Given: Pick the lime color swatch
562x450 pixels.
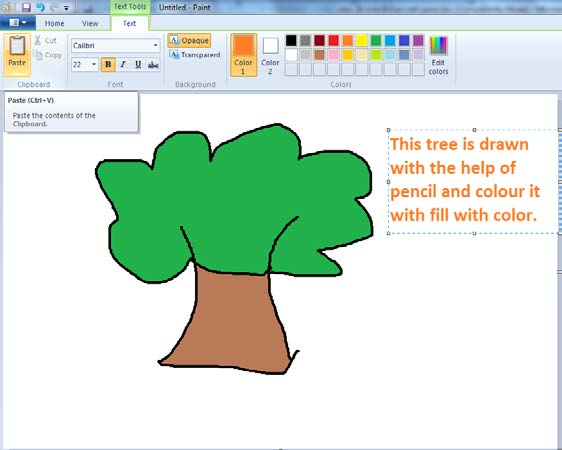Looking at the screenshot, I should click(x=376, y=55).
